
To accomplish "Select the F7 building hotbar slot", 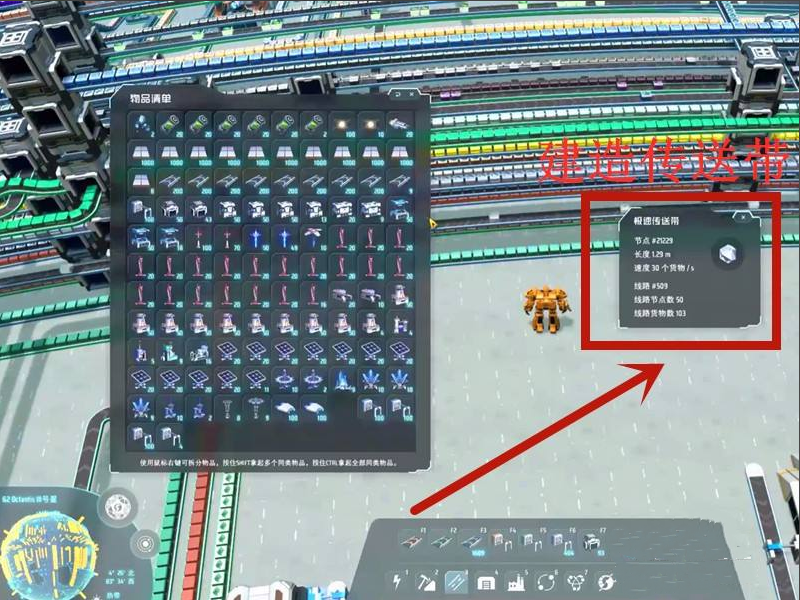I will (592, 541).
